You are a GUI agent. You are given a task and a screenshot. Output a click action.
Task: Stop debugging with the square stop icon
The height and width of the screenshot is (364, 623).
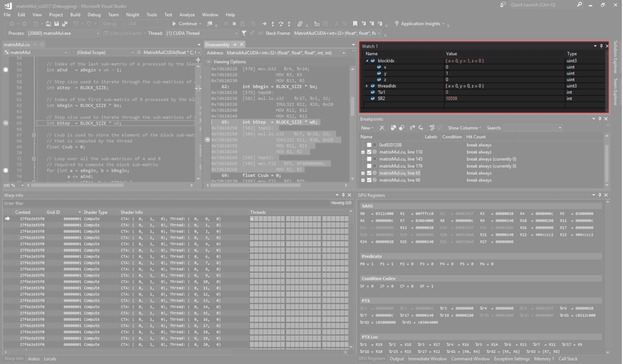pyautogui.click(x=234, y=24)
